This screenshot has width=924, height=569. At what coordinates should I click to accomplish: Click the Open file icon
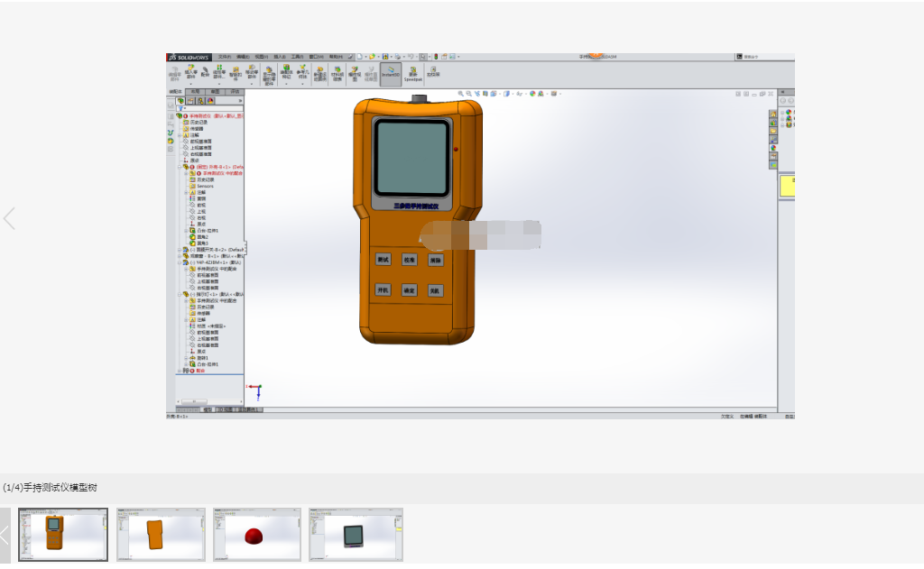click(372, 57)
